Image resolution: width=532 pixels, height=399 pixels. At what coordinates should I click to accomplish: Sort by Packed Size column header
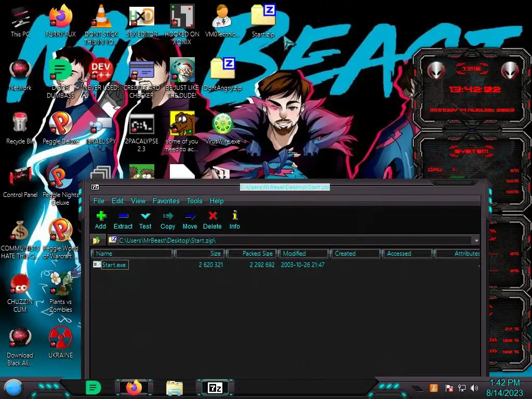pos(252,254)
